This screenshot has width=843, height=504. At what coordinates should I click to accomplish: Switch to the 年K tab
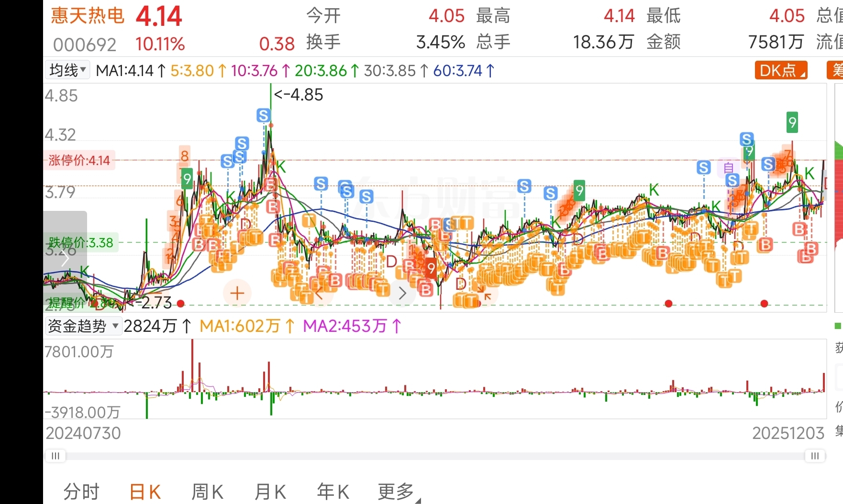(x=333, y=492)
